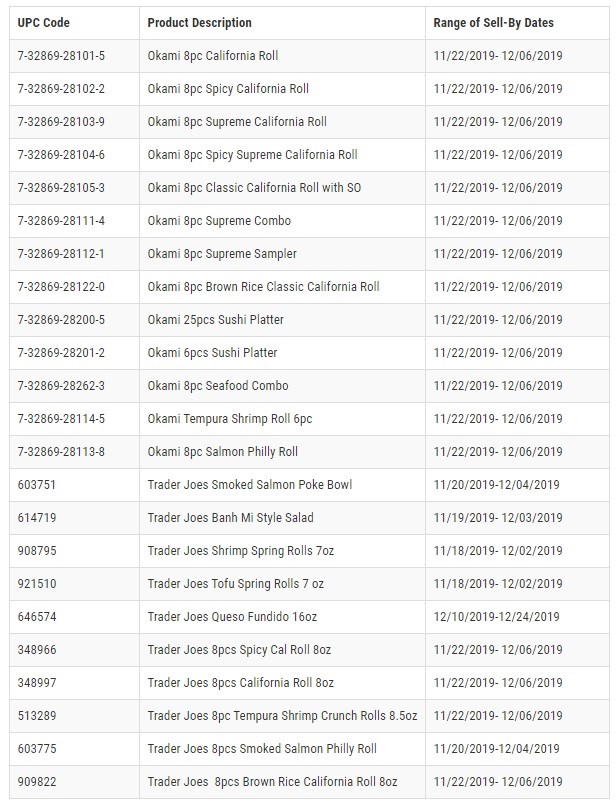Screen dimensions: 616x806
Task: Select Trader Joes Shrimp Spring Rolls 7oz
Action: [x=241, y=551]
